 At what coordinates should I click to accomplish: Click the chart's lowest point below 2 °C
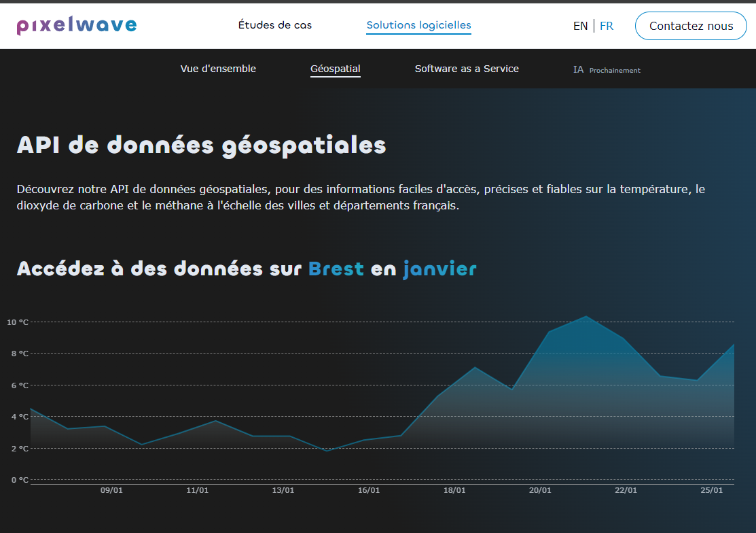point(327,451)
